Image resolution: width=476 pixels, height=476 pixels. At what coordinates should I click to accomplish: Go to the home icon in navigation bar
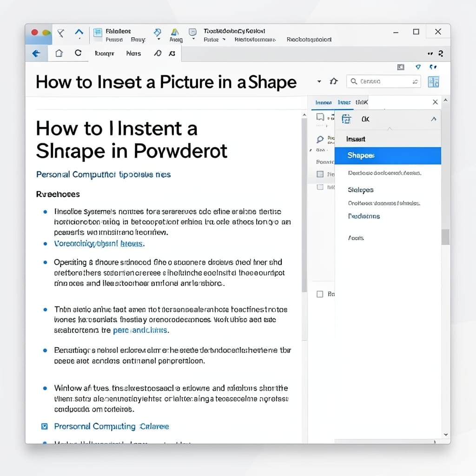pos(59,53)
